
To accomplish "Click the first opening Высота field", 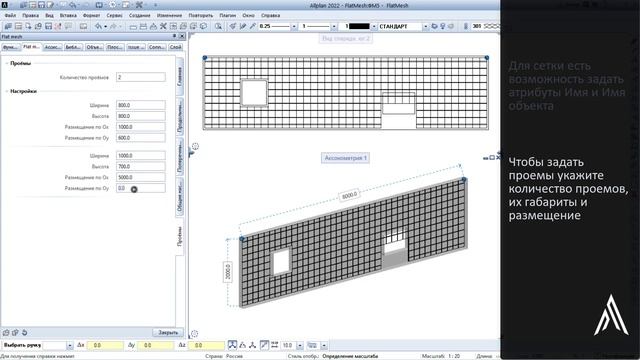I will click(x=141, y=116).
